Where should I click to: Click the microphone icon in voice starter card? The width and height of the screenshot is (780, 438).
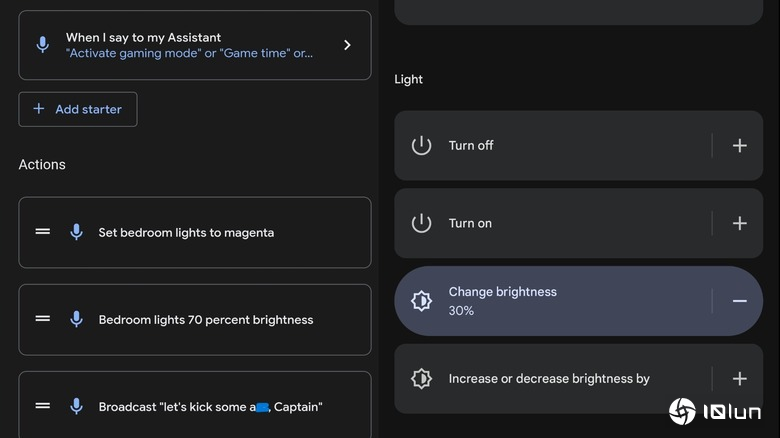click(x=42, y=45)
